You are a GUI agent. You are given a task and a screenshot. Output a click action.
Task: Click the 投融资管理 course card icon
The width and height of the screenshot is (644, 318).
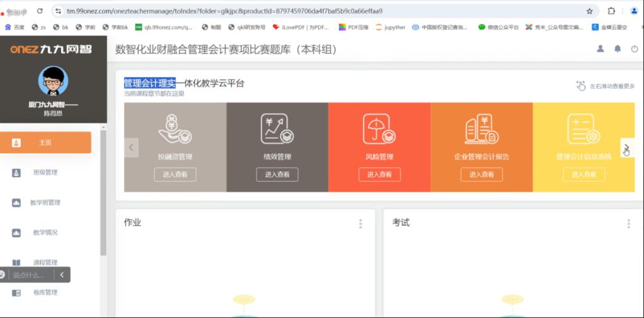175,129
